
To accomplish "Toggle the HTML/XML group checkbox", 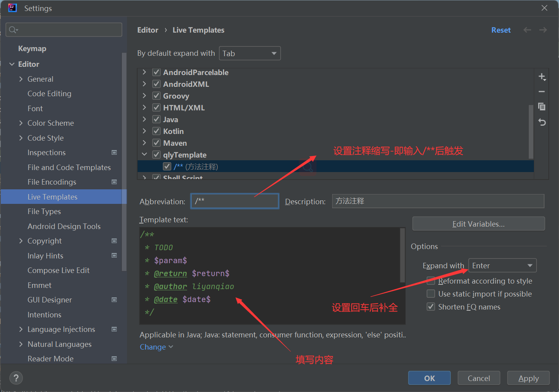I will [156, 108].
